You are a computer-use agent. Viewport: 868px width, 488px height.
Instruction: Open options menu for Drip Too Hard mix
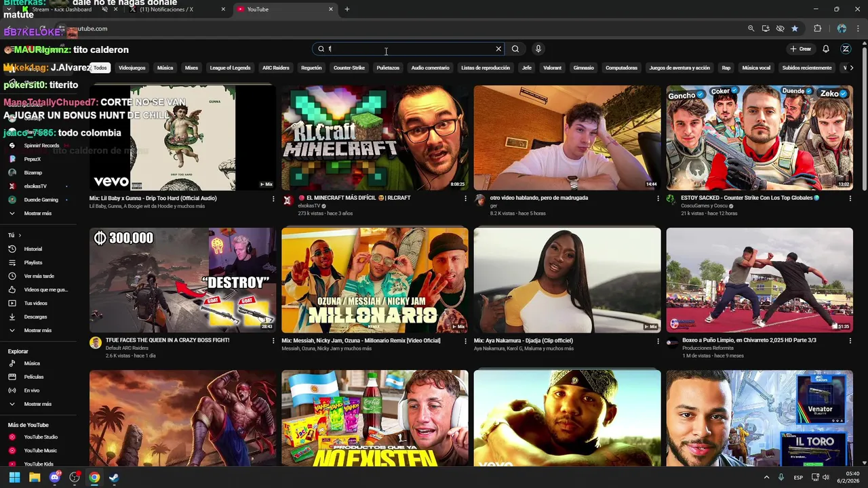[273, 199]
